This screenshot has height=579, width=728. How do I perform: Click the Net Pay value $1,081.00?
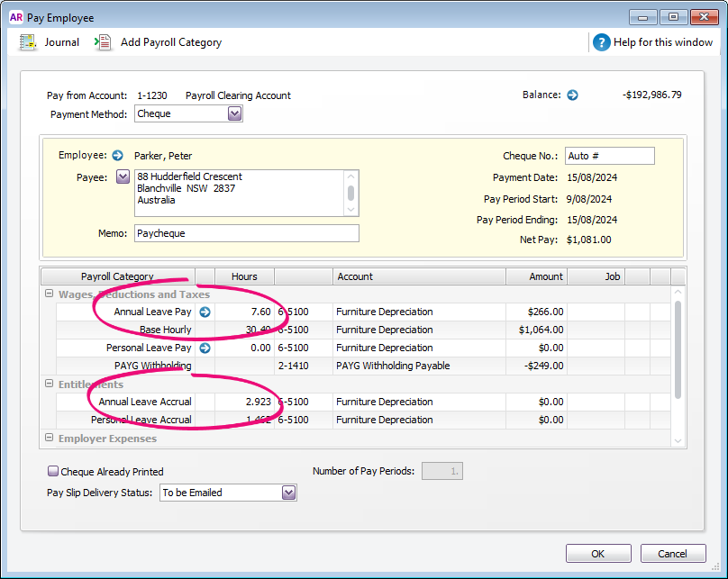[x=588, y=240]
